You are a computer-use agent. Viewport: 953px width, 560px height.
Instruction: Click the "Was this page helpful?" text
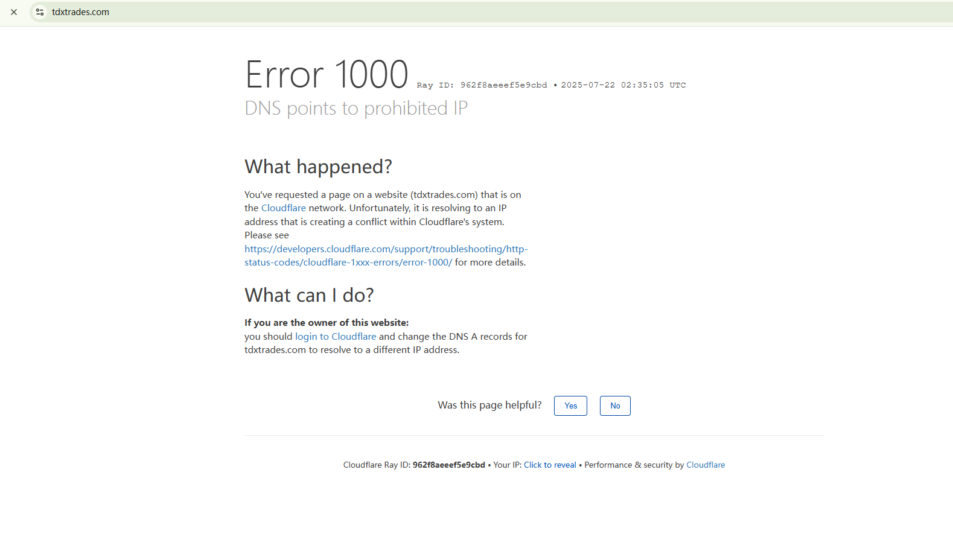tap(489, 405)
